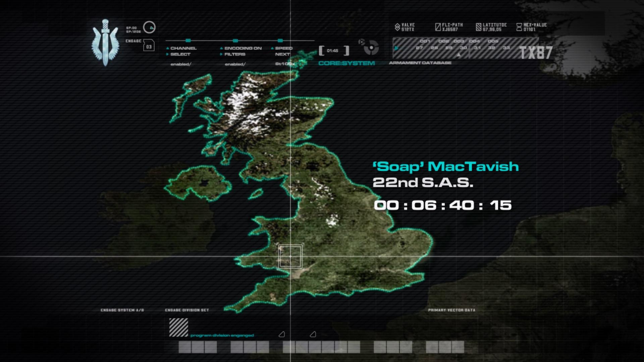This screenshot has width=644, height=362.
Task: Click the CORE:SYSTEM label
Action: [x=346, y=63]
